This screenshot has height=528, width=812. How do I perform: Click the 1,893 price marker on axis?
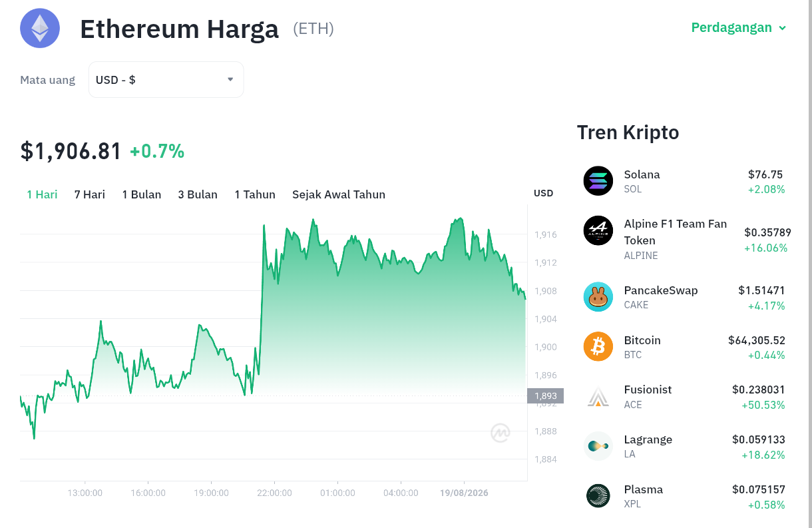pos(545,396)
